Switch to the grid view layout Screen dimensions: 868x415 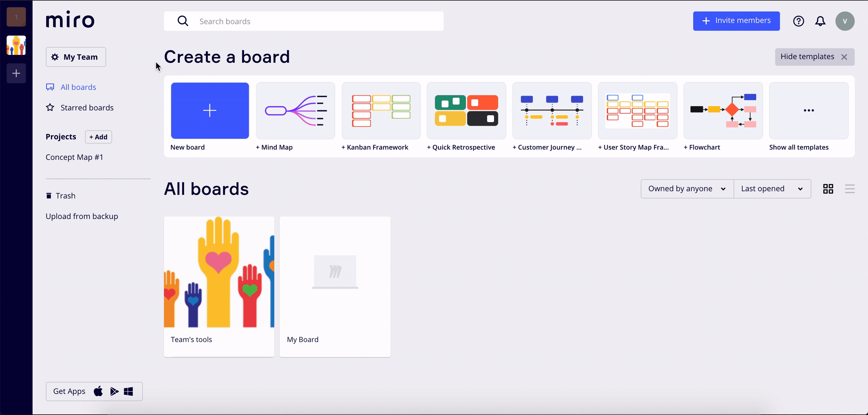[x=828, y=189]
